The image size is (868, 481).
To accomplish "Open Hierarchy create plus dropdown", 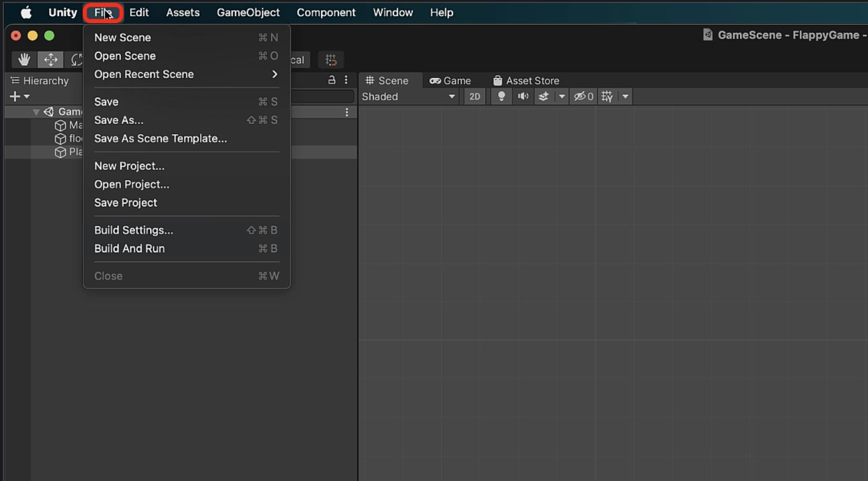I will coord(20,97).
